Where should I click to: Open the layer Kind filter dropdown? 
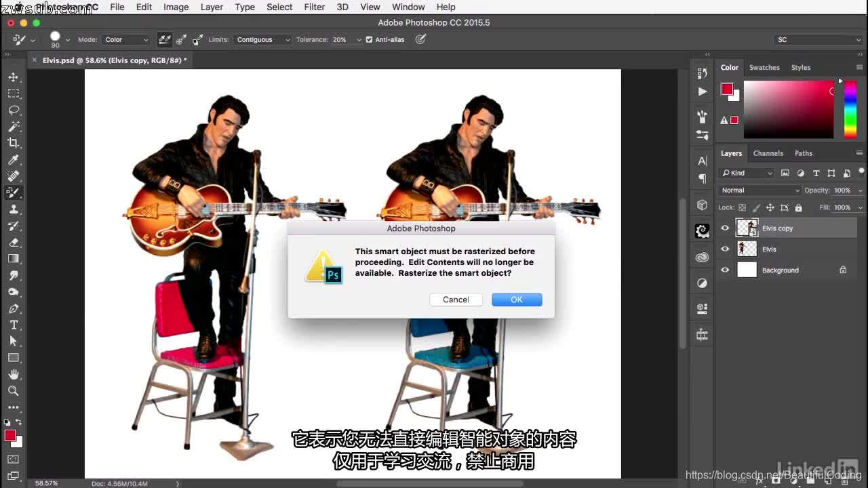(x=747, y=173)
